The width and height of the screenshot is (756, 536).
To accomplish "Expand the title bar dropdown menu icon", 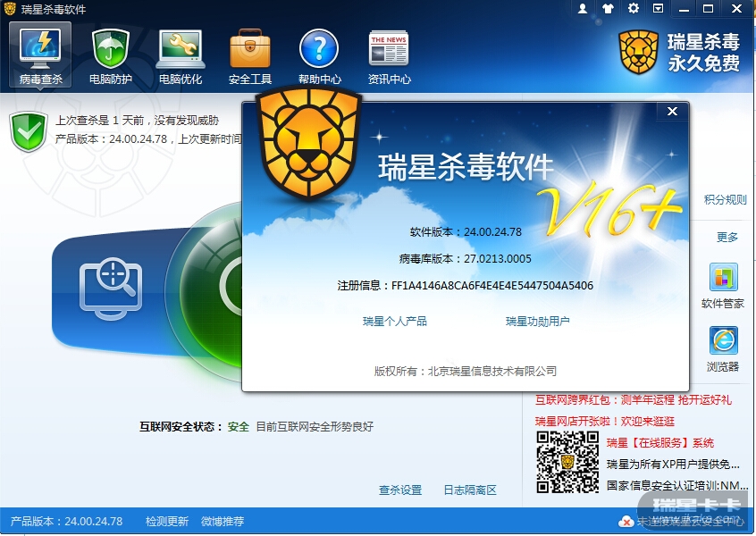I will click(658, 8).
